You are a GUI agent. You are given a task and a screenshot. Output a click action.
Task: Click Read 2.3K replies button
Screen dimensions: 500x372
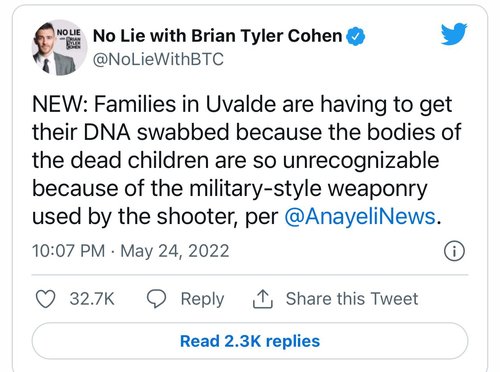click(x=250, y=341)
